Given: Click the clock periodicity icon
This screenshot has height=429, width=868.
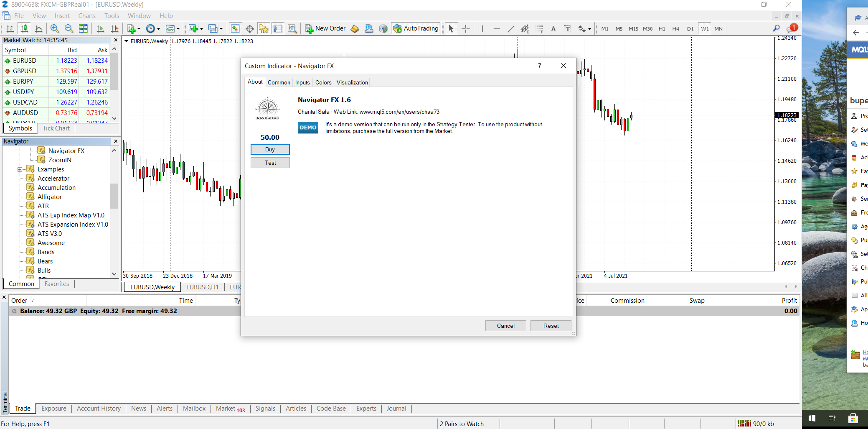Looking at the screenshot, I should (150, 28).
